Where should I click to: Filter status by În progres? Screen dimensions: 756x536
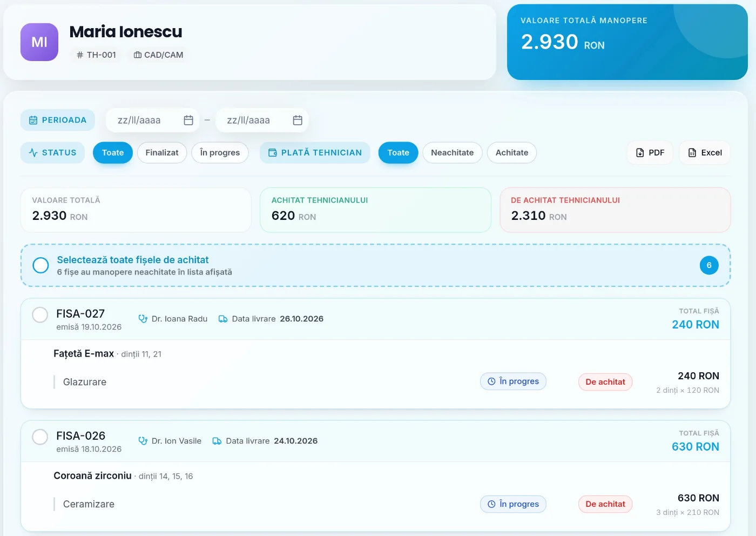click(x=220, y=153)
